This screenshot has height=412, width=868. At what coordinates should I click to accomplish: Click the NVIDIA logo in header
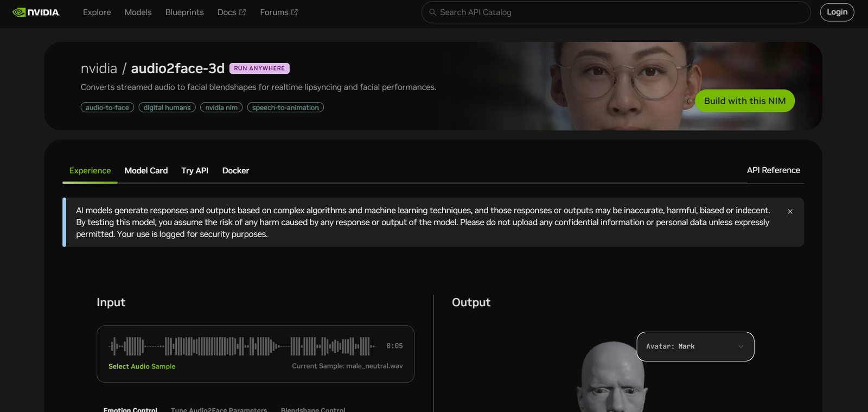point(36,12)
